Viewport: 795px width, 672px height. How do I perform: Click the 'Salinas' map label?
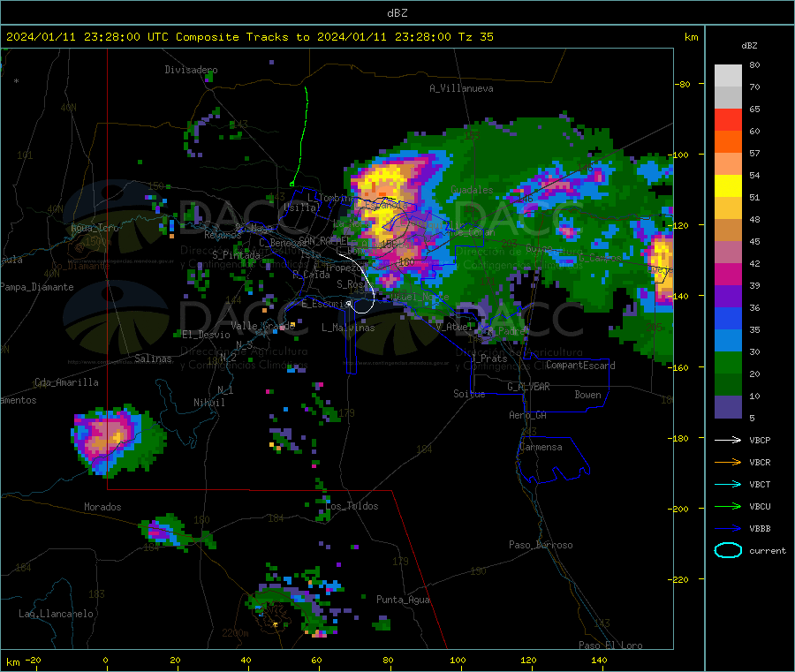click(153, 359)
